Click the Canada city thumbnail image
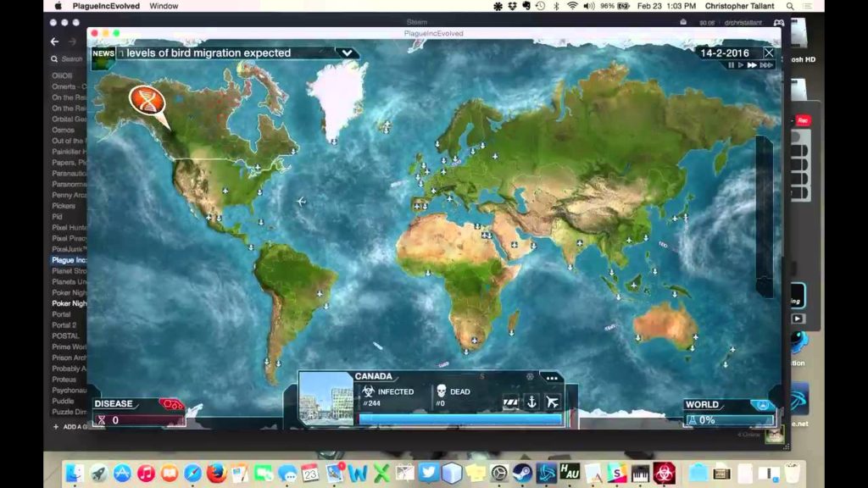868x488 pixels. click(x=326, y=399)
